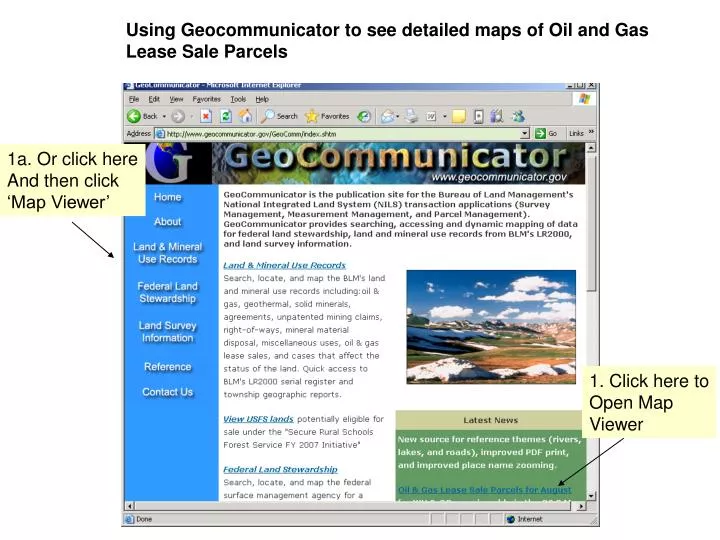Screen dimensions: 720x540
Task: Print the page with printer icon
Action: [411, 117]
